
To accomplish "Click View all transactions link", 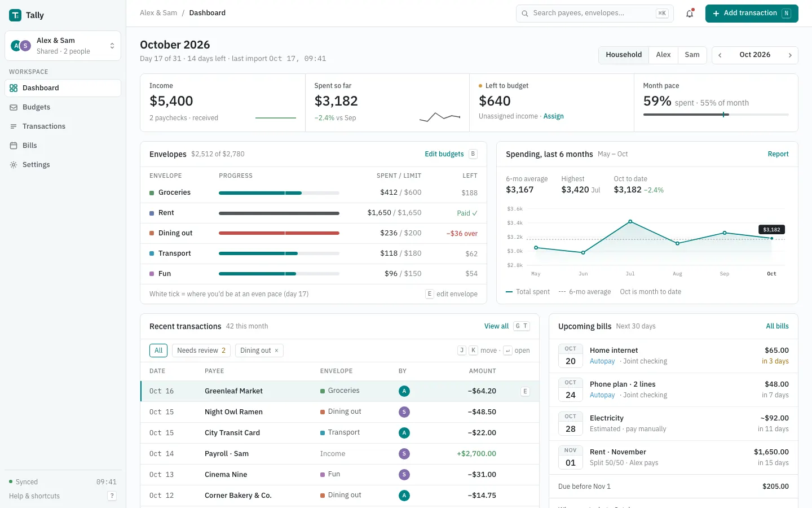I will [x=496, y=326].
